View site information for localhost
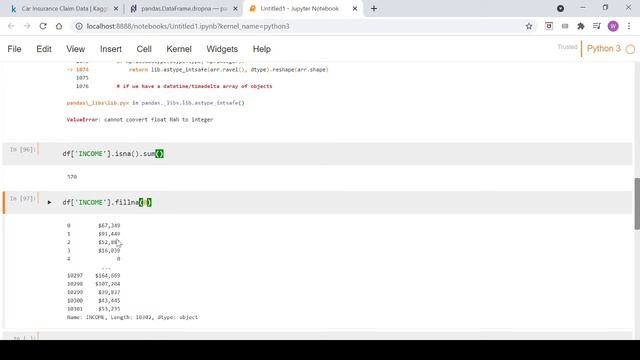This screenshot has width=640, height=360. pos(79,26)
